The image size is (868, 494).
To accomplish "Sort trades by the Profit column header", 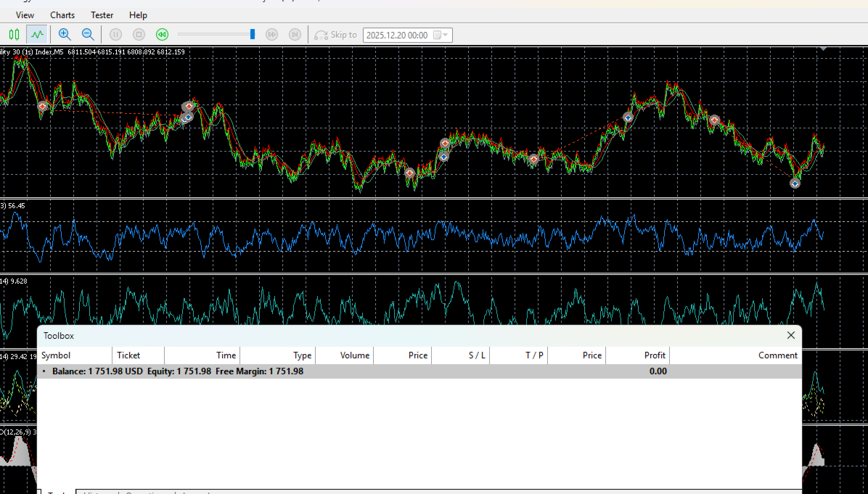I will click(637, 355).
